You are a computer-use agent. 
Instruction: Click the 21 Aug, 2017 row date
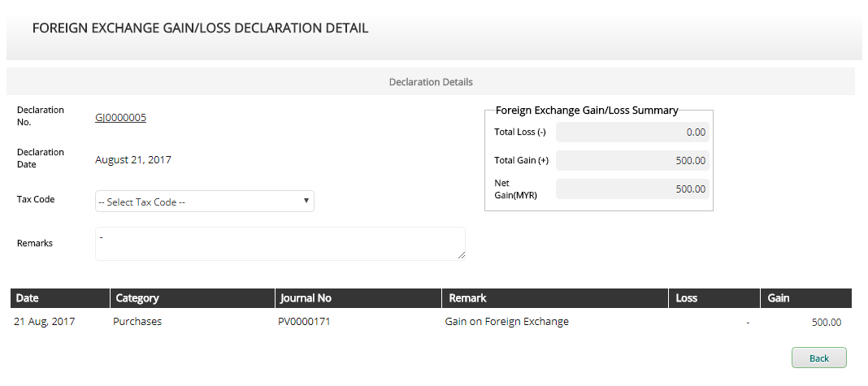[x=45, y=322]
